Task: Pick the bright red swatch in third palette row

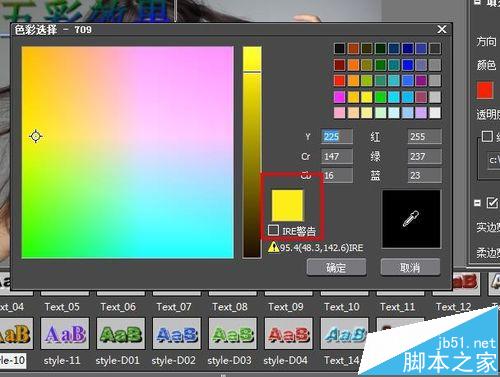Action: click(339, 80)
